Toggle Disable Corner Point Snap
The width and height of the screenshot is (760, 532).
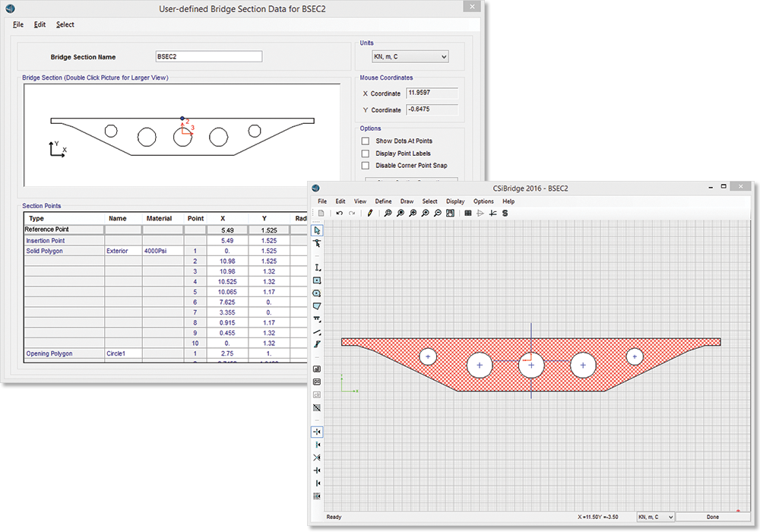pos(366,166)
